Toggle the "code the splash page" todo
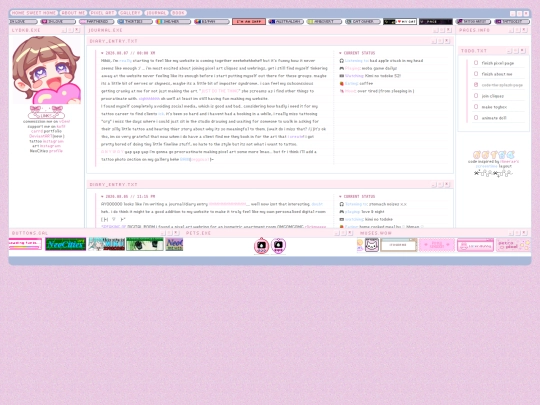Screen dimensions: 540x405 [x=476, y=85]
